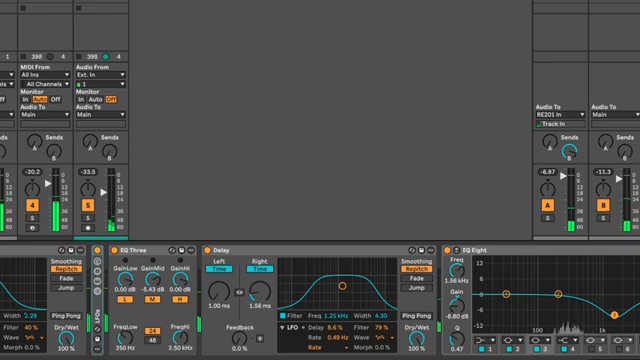This screenshot has width=640, height=360.
Task: Open the All Channels dropdown
Action: pos(45,84)
